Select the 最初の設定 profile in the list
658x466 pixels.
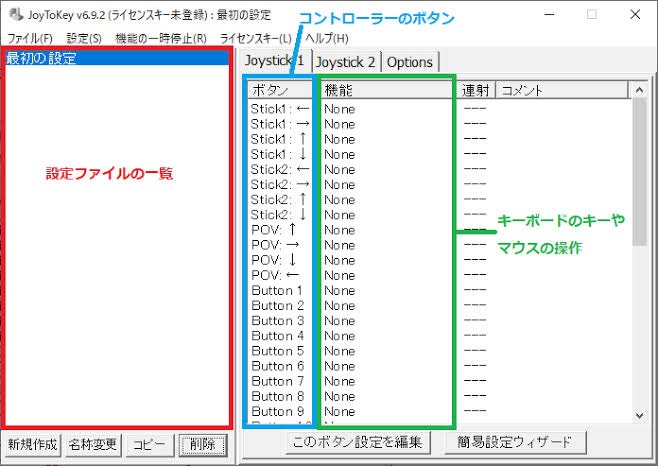117,58
